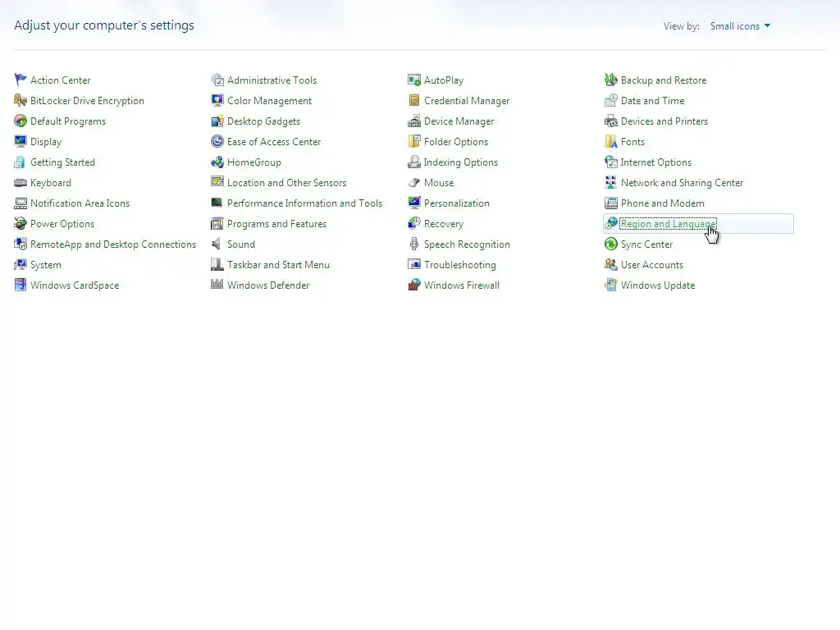Click the Troubleshooting link
The image size is (840, 630).
[x=459, y=265]
